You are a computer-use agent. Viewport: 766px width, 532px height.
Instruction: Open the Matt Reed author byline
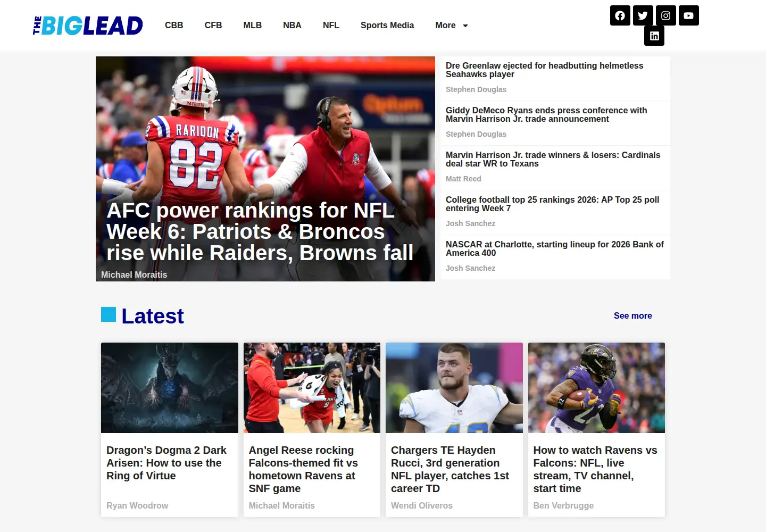[463, 179]
